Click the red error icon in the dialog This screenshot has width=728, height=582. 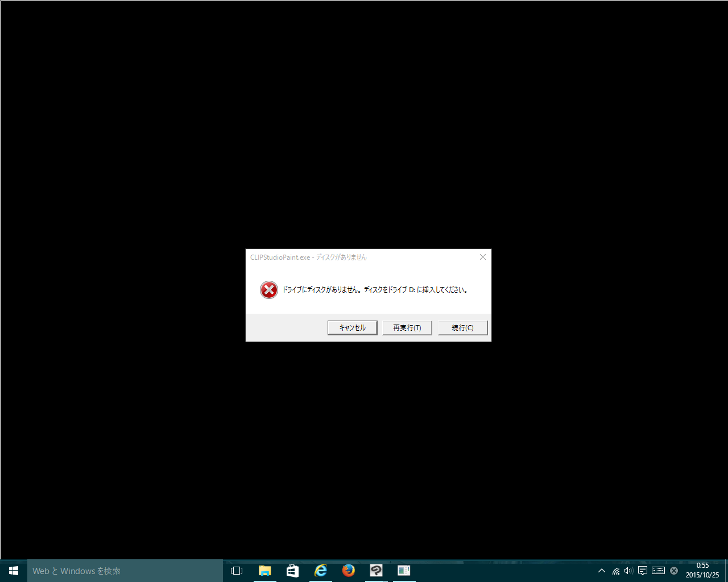pos(269,290)
